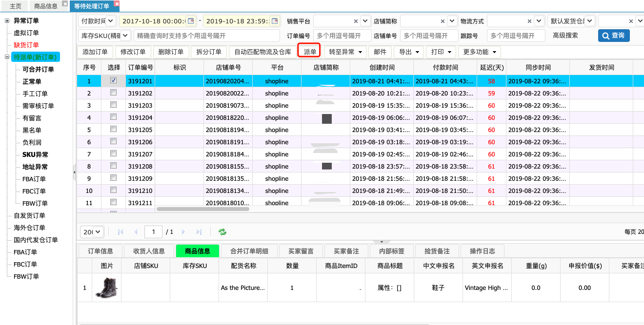Check the checkbox for order 3191202
644x325 pixels.
(113, 93)
